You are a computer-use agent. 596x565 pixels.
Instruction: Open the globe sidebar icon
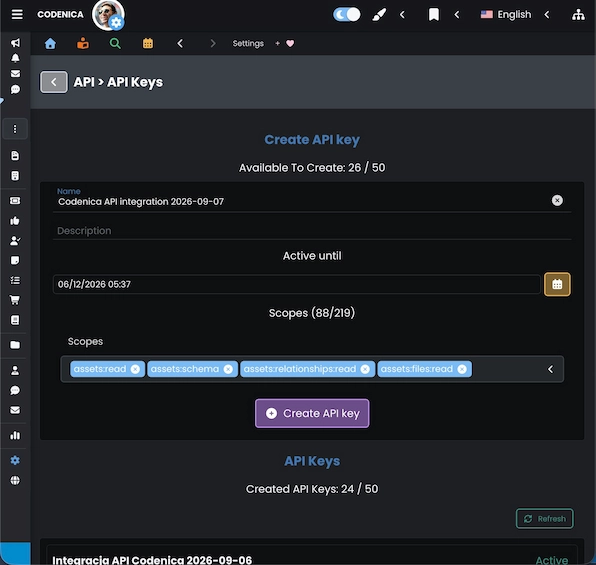pos(15,480)
